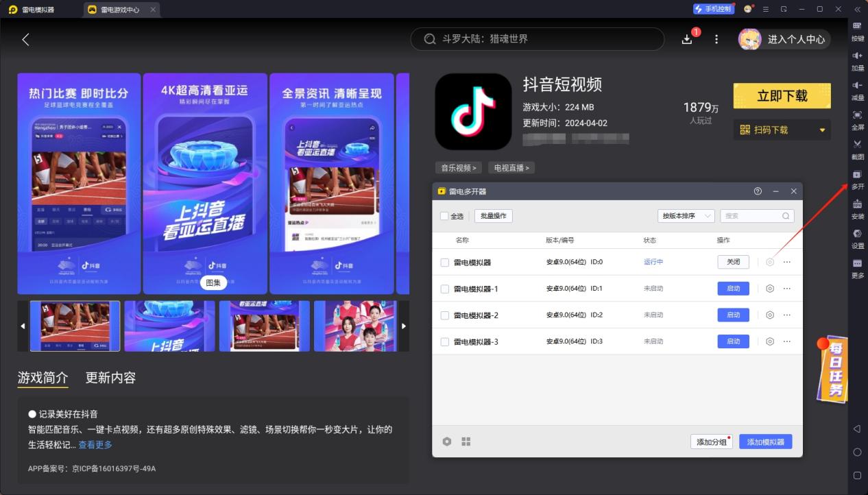Open the 音乐视频 category tag

pyautogui.click(x=459, y=167)
